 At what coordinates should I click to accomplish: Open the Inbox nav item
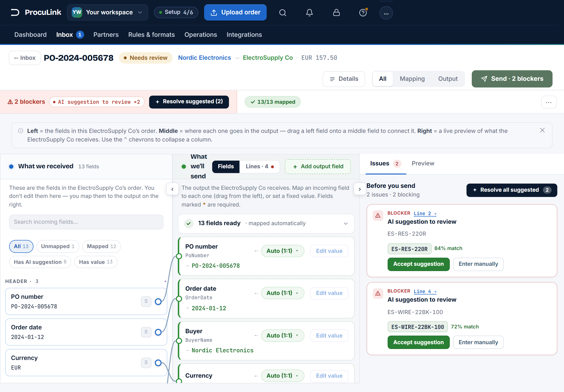(70, 35)
